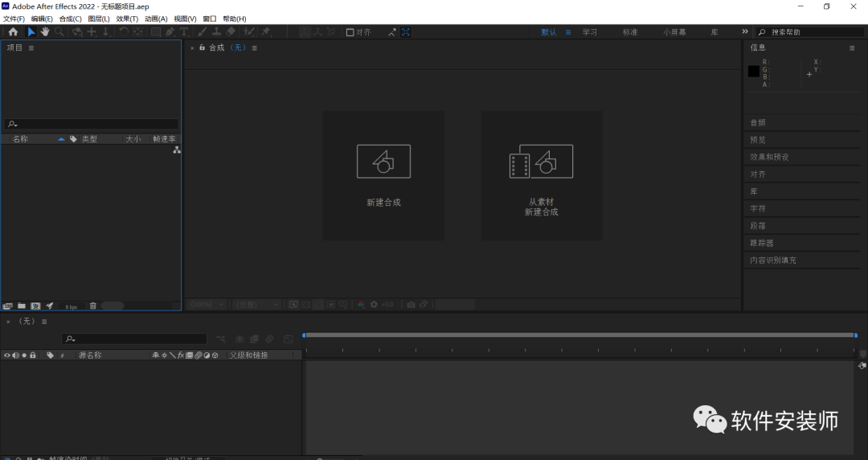Image resolution: width=868 pixels, height=460 pixels.
Task: Toggle the transparency grid in viewer
Action: coord(306,304)
